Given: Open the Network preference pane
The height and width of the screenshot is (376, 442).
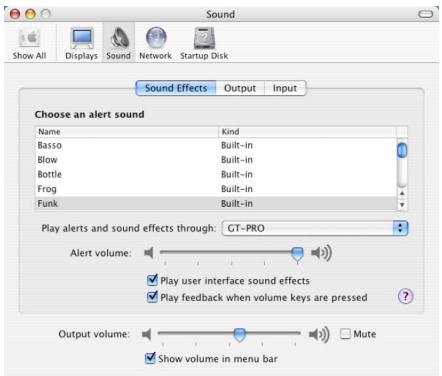Looking at the screenshot, I should pyautogui.click(x=155, y=44).
